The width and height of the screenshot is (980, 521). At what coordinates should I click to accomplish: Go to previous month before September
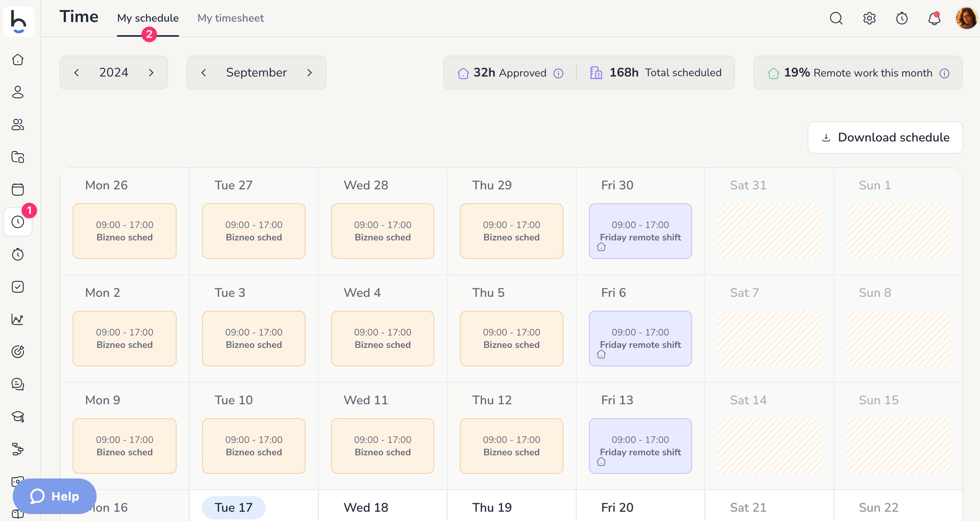(x=204, y=73)
